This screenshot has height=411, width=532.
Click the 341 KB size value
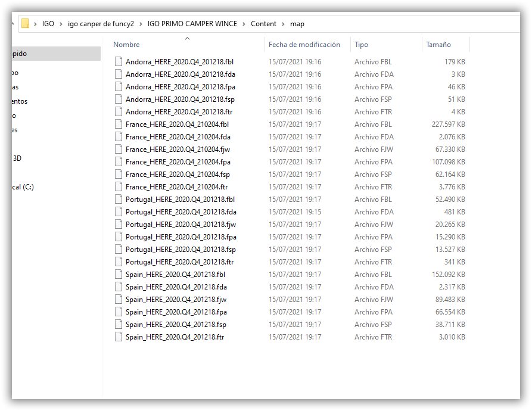(455, 262)
